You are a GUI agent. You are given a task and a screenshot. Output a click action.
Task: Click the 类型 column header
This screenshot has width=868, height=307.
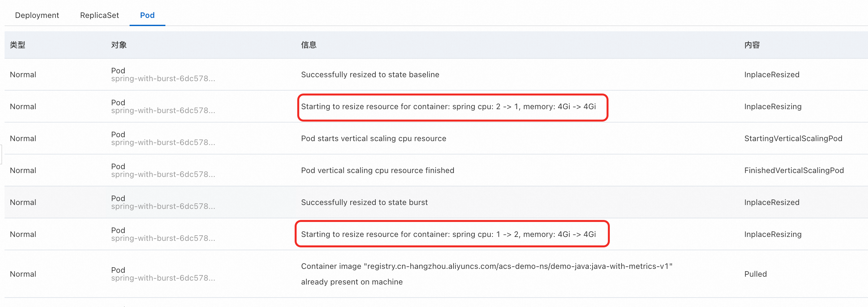click(18, 45)
